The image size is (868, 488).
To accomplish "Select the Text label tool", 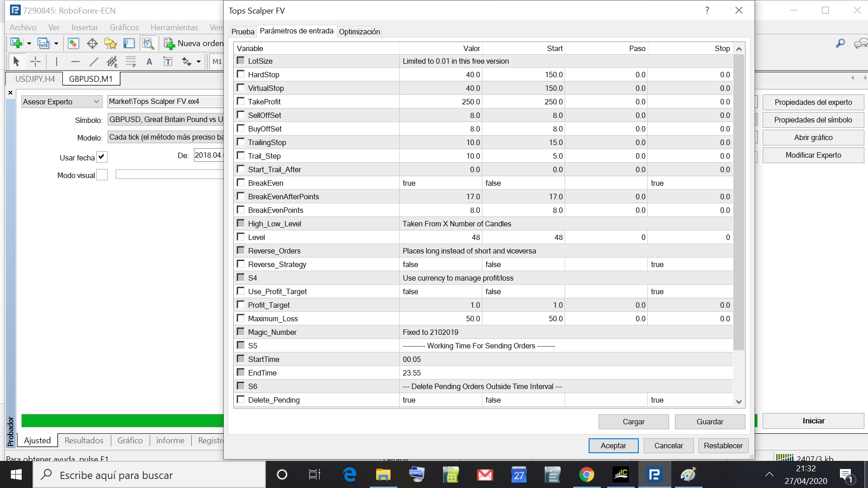I will pos(168,61).
